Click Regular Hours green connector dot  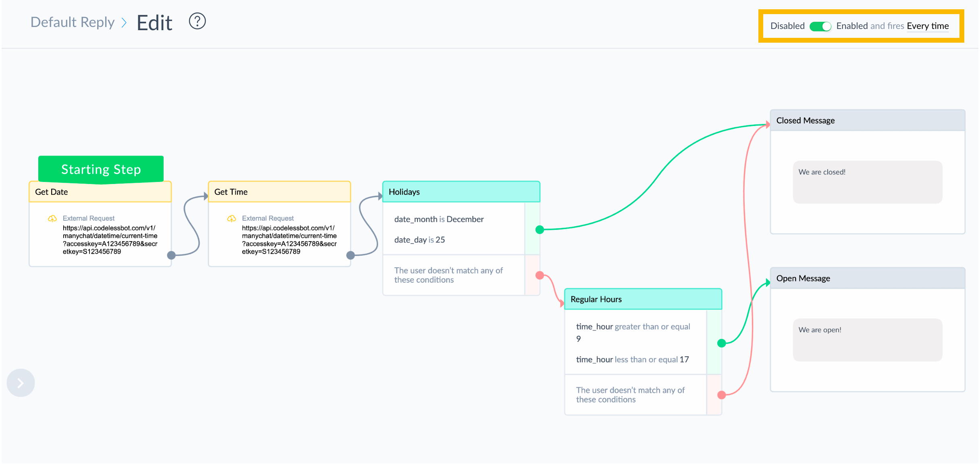click(721, 343)
